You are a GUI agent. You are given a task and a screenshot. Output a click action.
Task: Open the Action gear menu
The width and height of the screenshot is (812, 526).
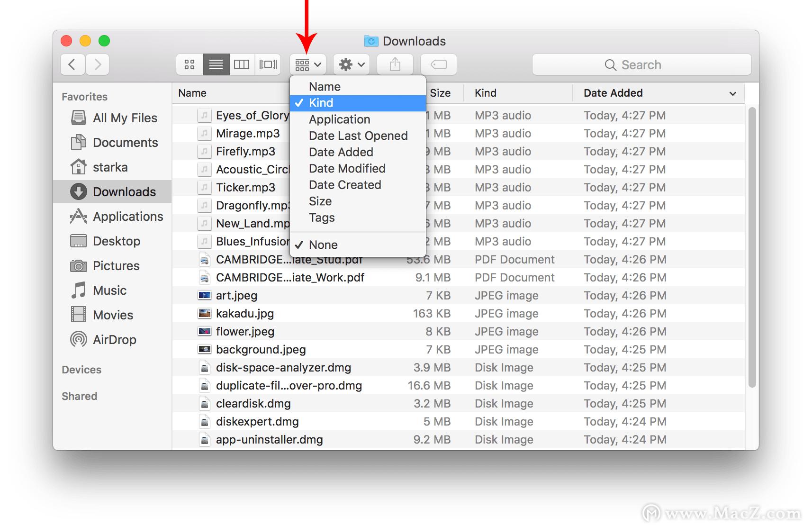352,64
